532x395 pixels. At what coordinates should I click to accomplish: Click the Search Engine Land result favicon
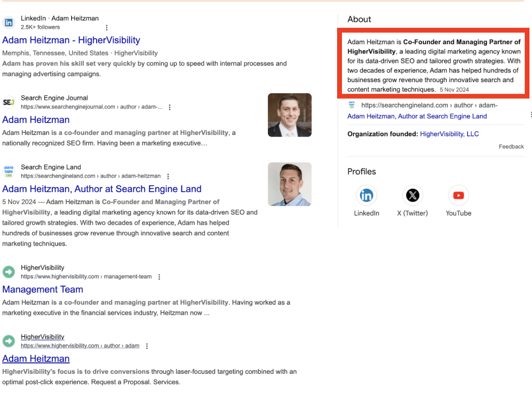[x=9, y=171]
